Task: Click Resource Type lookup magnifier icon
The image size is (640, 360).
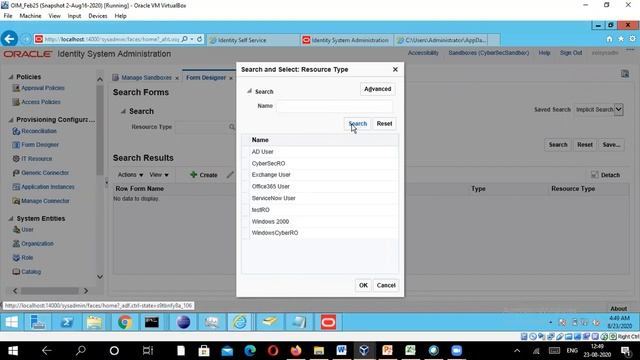Action: pyautogui.click(x=231, y=127)
